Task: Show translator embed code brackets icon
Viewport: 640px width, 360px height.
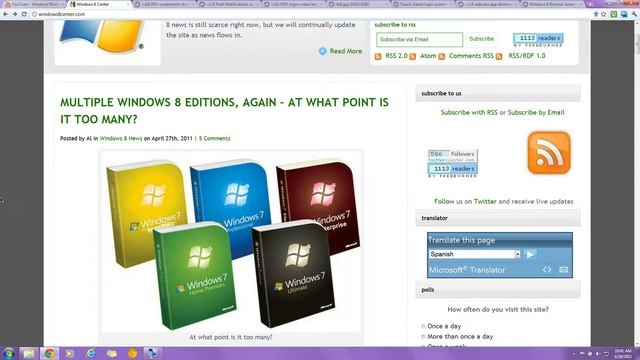Action: [547, 270]
